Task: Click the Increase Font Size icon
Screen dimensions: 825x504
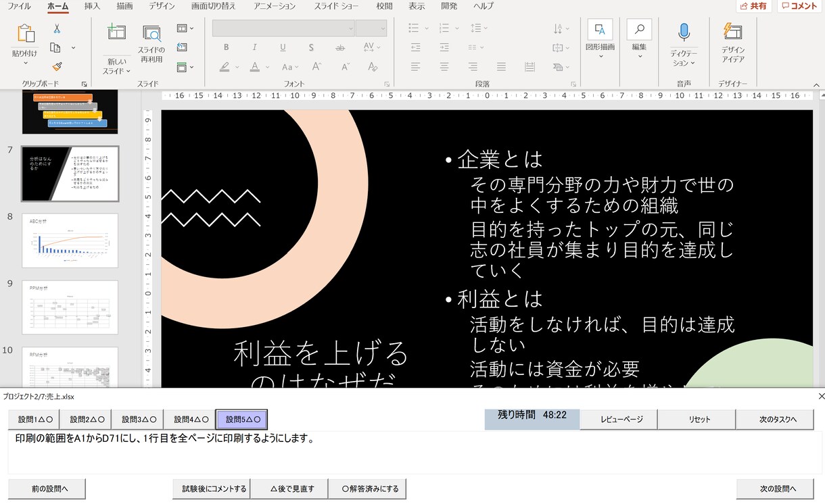Action: tap(316, 67)
